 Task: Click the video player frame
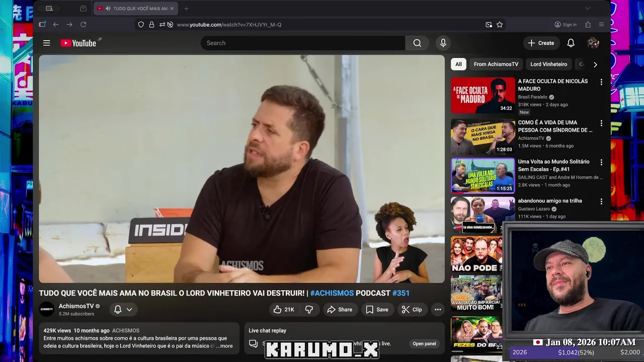[x=242, y=169]
